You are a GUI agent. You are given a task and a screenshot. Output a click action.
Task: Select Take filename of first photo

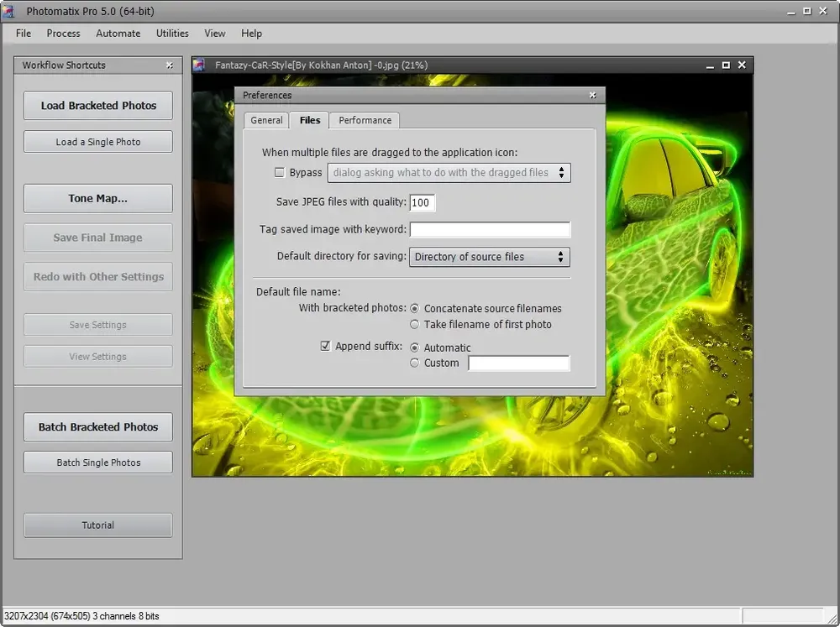[x=414, y=325]
